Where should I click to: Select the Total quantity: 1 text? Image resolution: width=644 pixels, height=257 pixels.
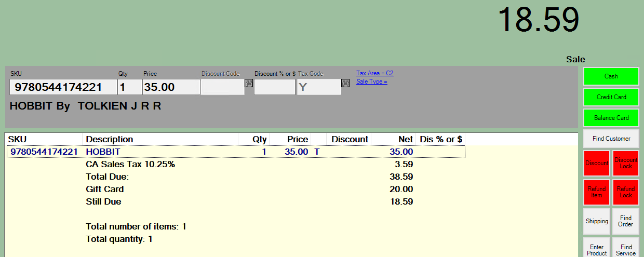[x=119, y=239]
